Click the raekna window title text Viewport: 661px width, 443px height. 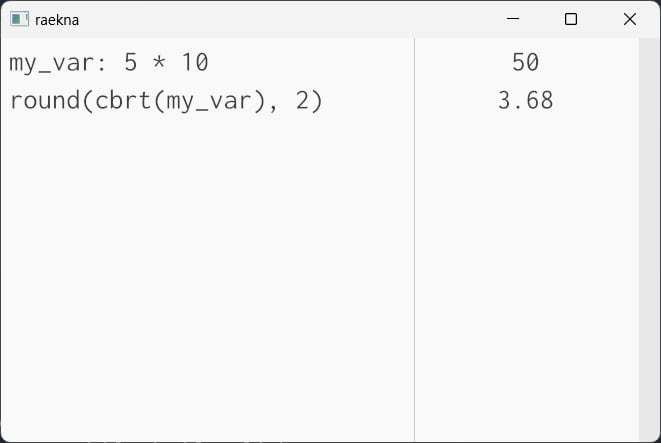pos(57,19)
